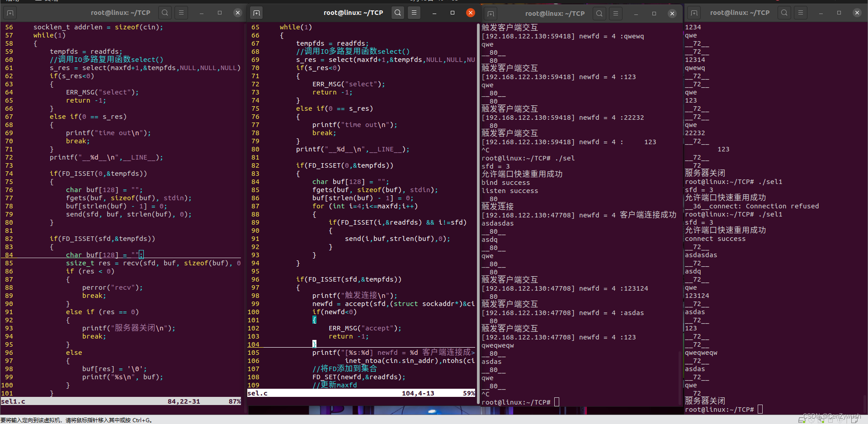Screen dimensions: 868x424
Task: Open a new tab in the leftmost terminal
Action: point(10,13)
